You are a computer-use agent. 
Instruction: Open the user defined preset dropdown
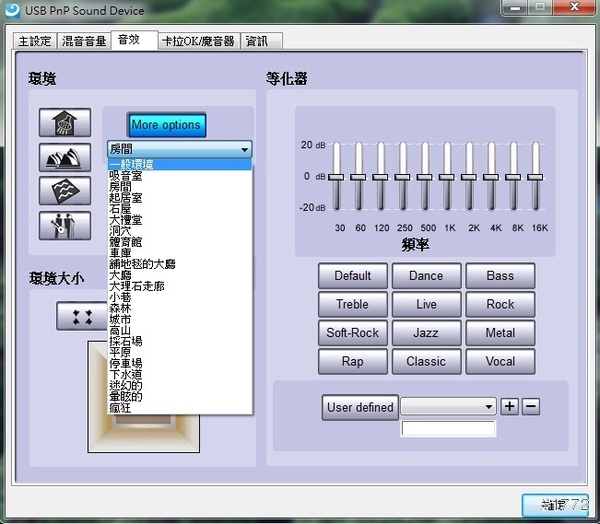click(488, 407)
